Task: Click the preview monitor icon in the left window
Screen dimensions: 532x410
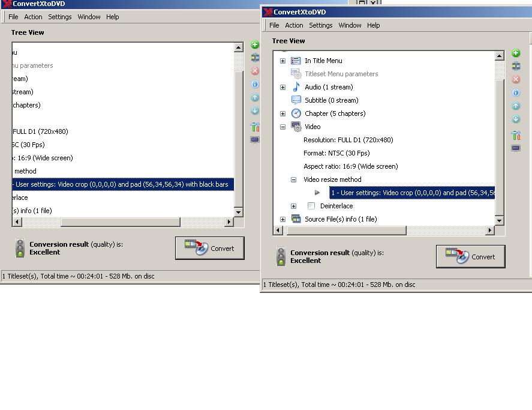Action: (x=255, y=140)
